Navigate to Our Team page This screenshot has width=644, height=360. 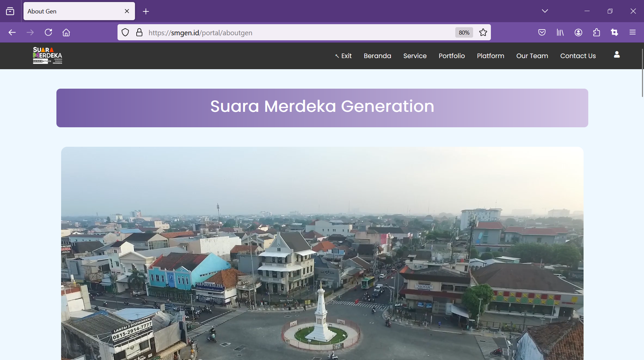532,56
